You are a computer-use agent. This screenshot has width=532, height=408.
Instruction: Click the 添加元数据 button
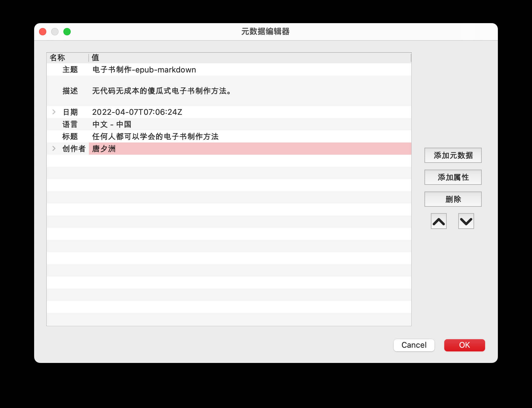(x=453, y=155)
